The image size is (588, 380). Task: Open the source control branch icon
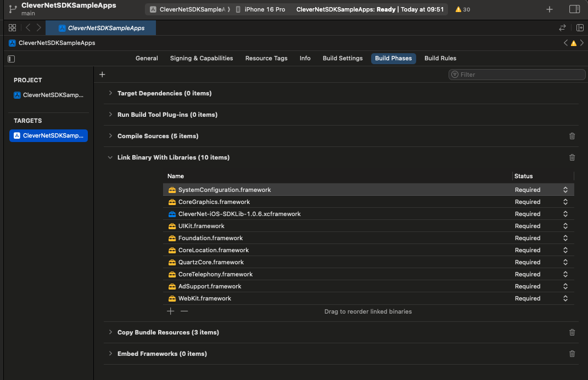click(x=13, y=9)
